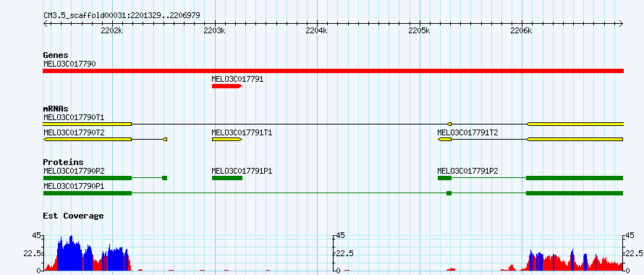
Task: Select MELO3C017790P2 small green exon square
Action: click(x=165, y=178)
